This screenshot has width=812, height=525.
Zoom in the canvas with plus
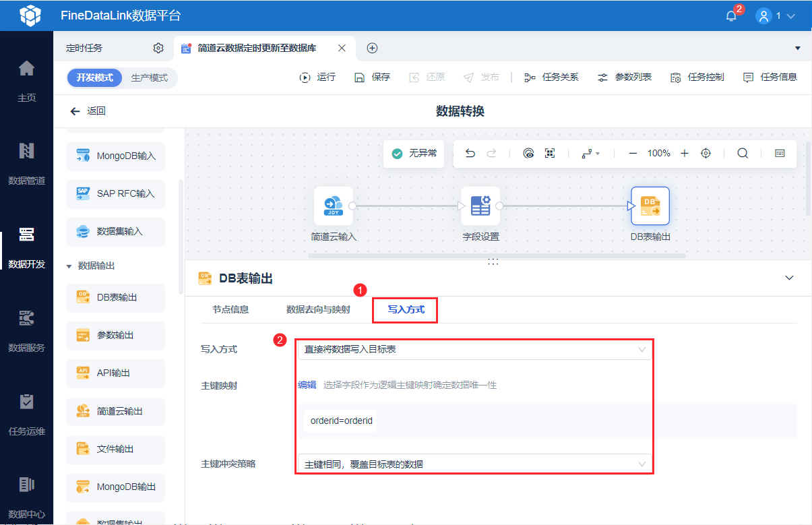[685, 154]
